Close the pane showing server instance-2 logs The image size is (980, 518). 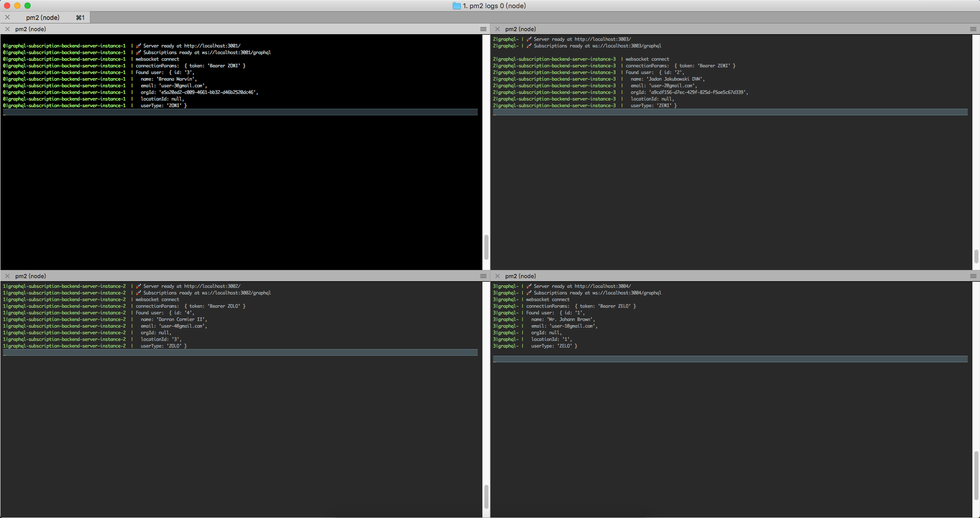(7, 276)
